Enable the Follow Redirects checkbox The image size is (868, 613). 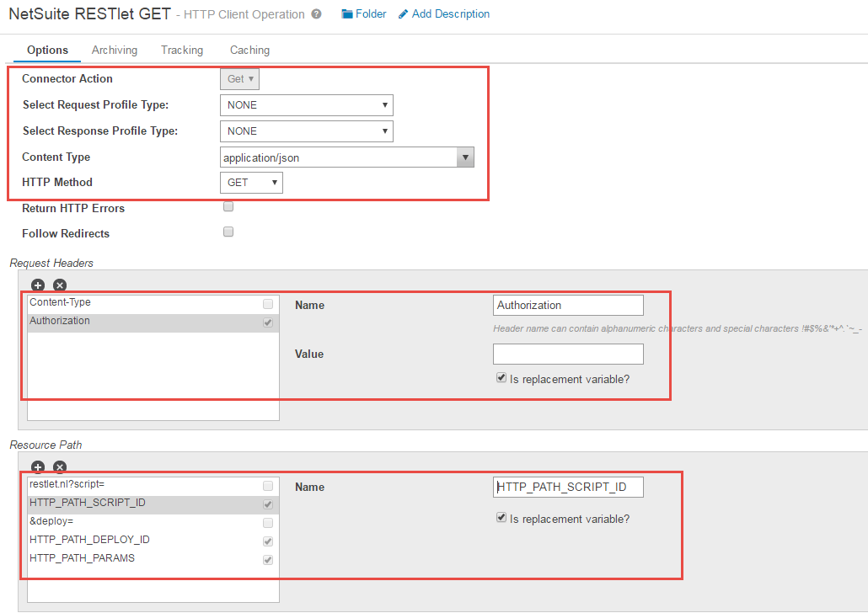coord(228,232)
